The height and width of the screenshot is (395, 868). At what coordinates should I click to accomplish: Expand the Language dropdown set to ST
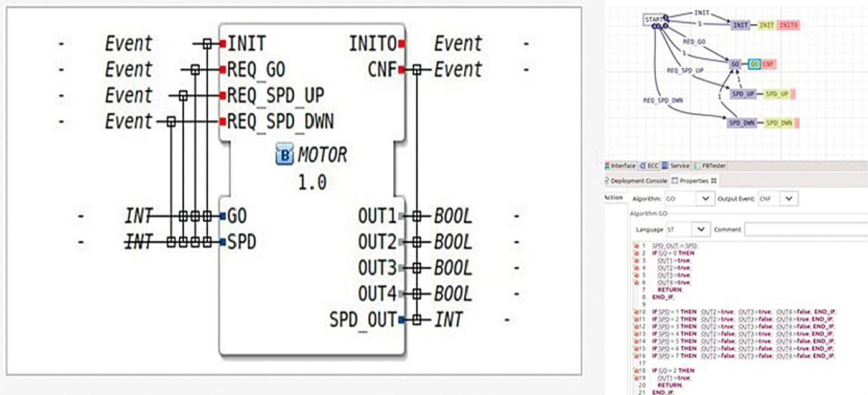(702, 230)
